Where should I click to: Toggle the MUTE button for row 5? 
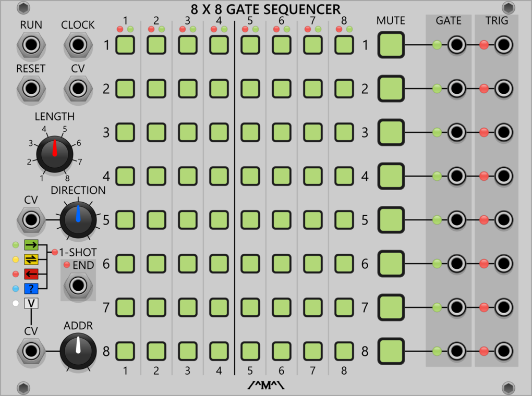tap(391, 220)
